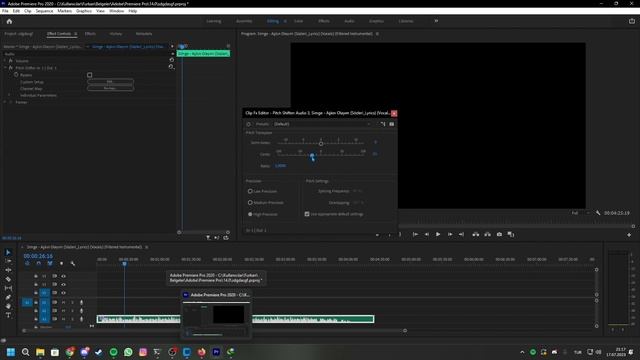Screen dimensions: 640x360
Task: Play the sequence in Program monitor
Action: tap(438, 234)
